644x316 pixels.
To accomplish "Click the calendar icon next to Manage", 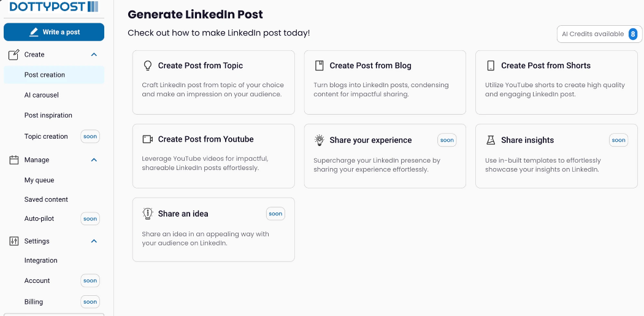I will (x=13, y=160).
